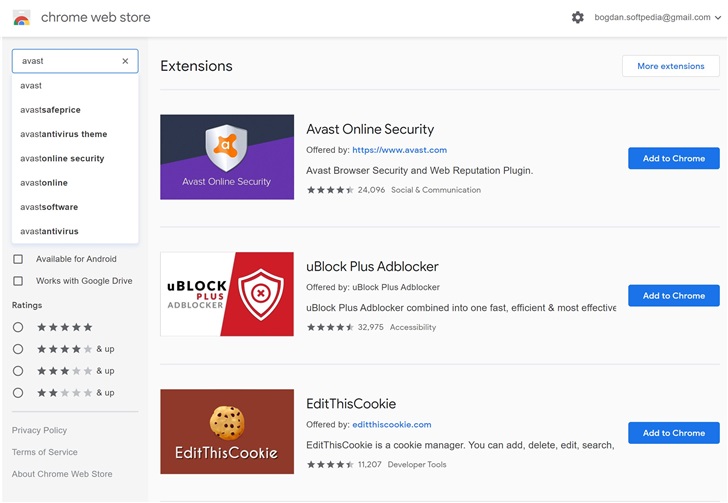The height and width of the screenshot is (503, 728).
Task: Toggle Works with Google Drive checkbox
Action: click(18, 281)
